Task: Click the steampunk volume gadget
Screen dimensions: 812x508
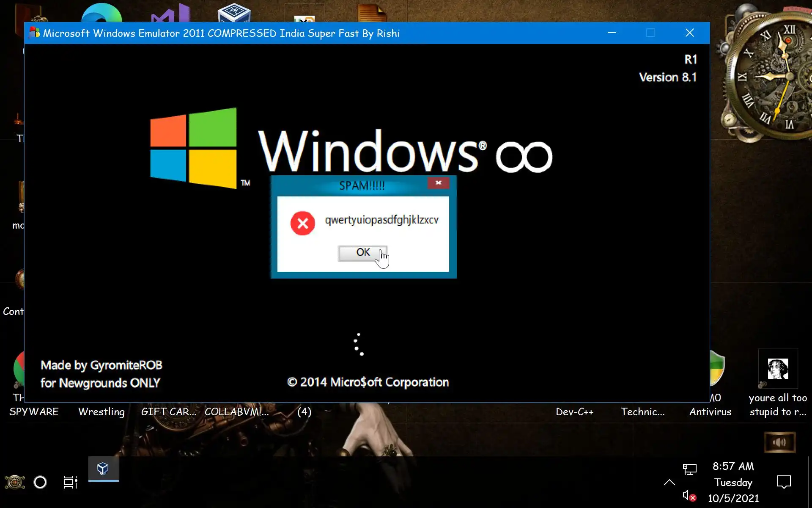Action: pyautogui.click(x=779, y=442)
